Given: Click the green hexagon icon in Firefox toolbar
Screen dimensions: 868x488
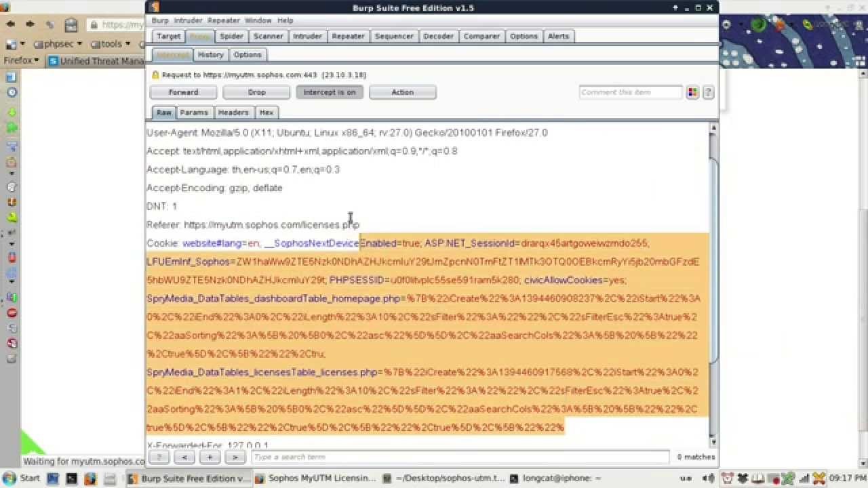Looking at the screenshot, I should point(758,25).
